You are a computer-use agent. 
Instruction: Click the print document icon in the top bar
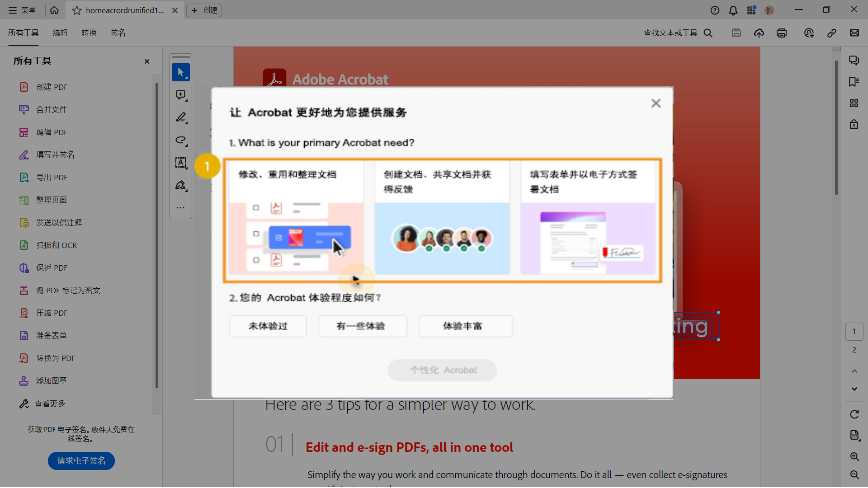pos(782,33)
